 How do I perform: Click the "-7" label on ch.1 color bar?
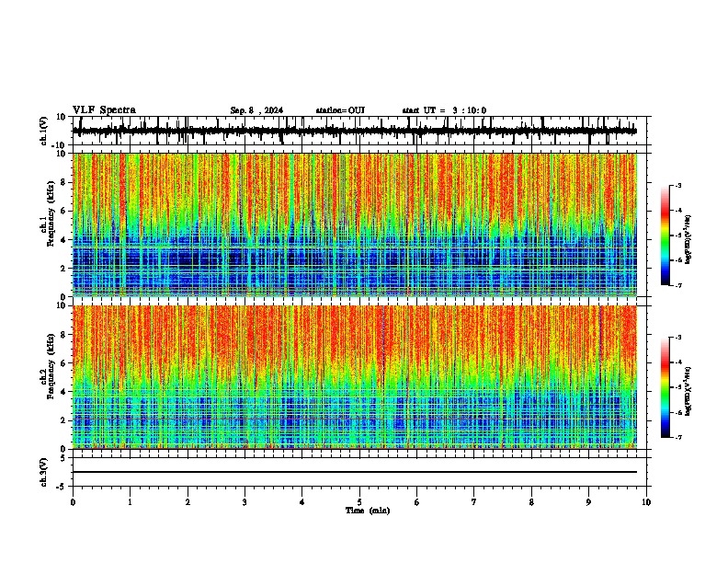[678, 285]
